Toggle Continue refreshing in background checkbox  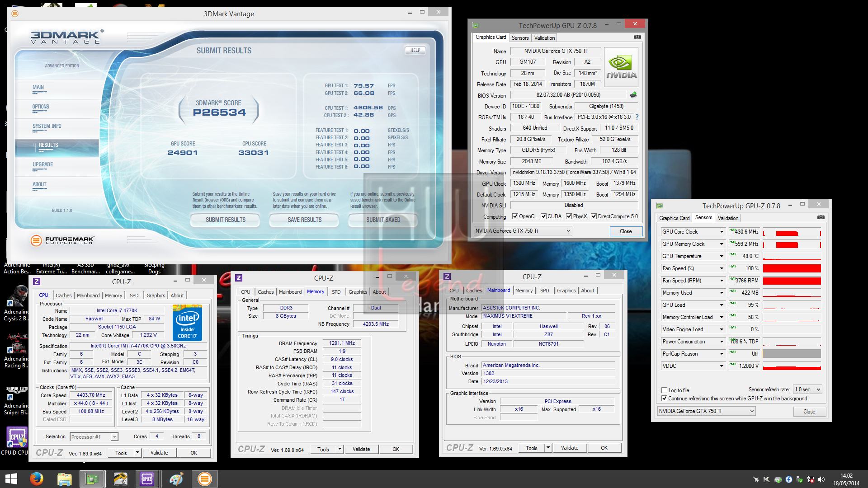(664, 399)
